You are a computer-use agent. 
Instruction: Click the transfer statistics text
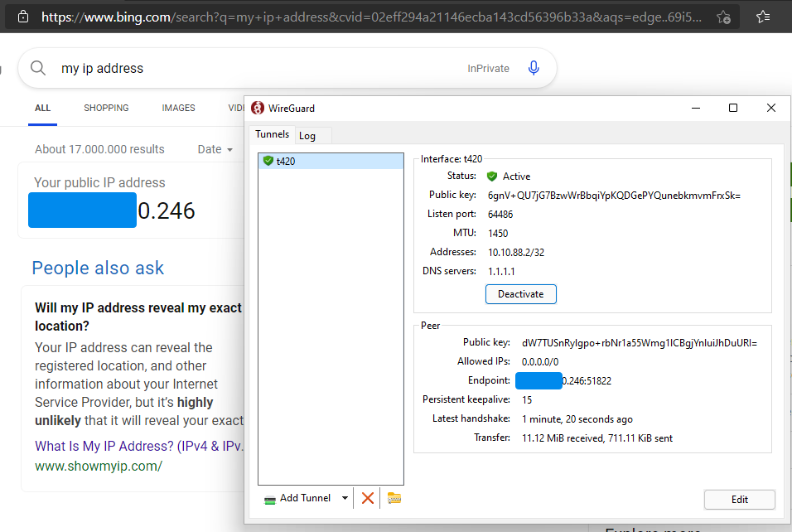coord(597,438)
